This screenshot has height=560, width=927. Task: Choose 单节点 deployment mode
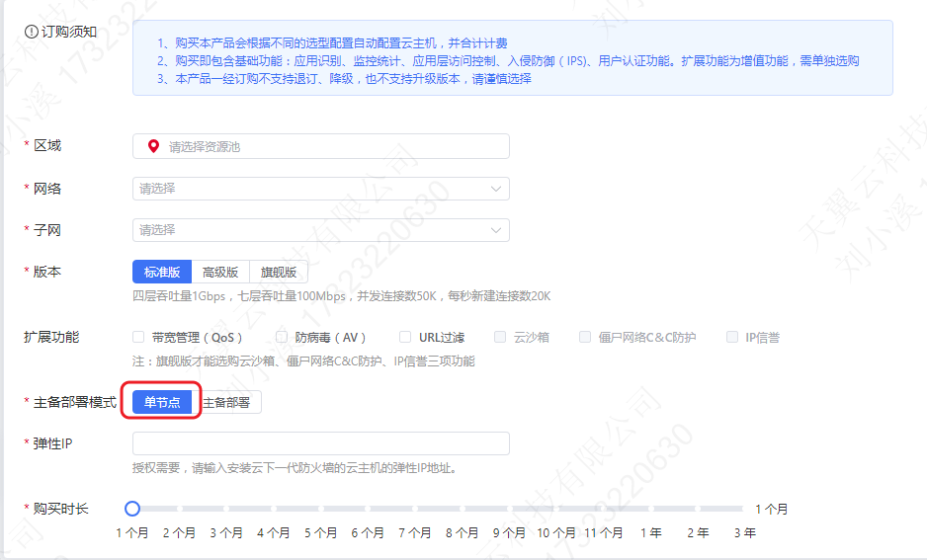click(x=162, y=402)
